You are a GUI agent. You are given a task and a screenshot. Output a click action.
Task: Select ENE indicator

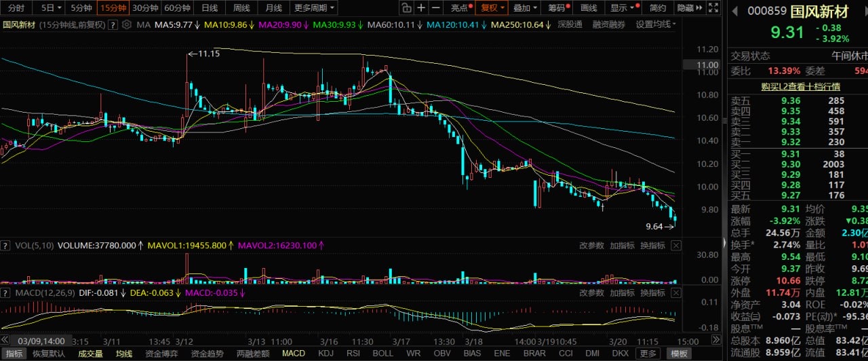coord(502,354)
